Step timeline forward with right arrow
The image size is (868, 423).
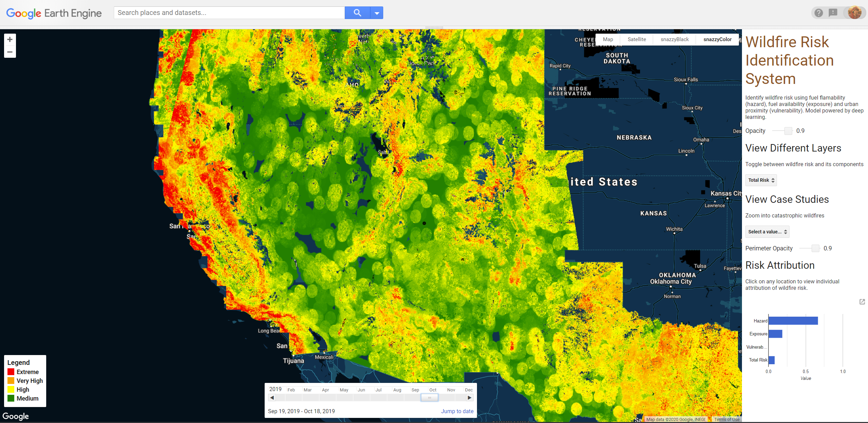[469, 398]
